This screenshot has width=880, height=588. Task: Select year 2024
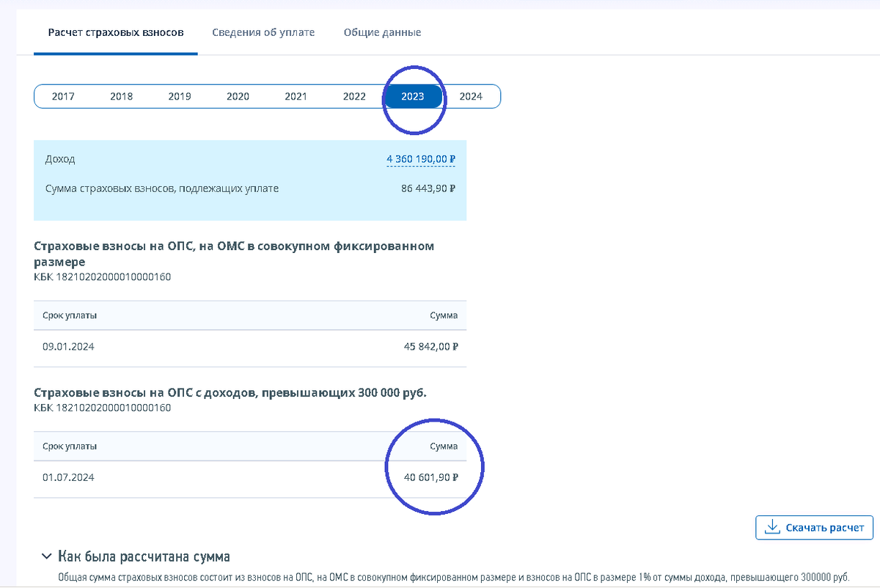click(471, 96)
